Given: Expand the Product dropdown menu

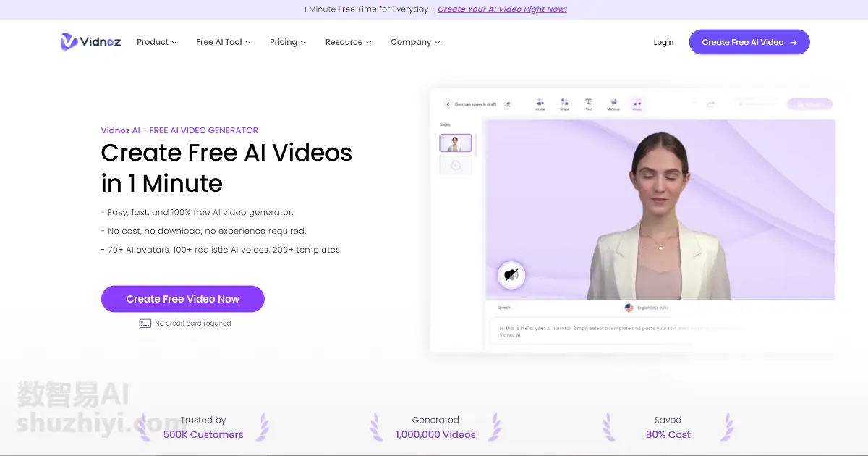Looking at the screenshot, I should [157, 42].
